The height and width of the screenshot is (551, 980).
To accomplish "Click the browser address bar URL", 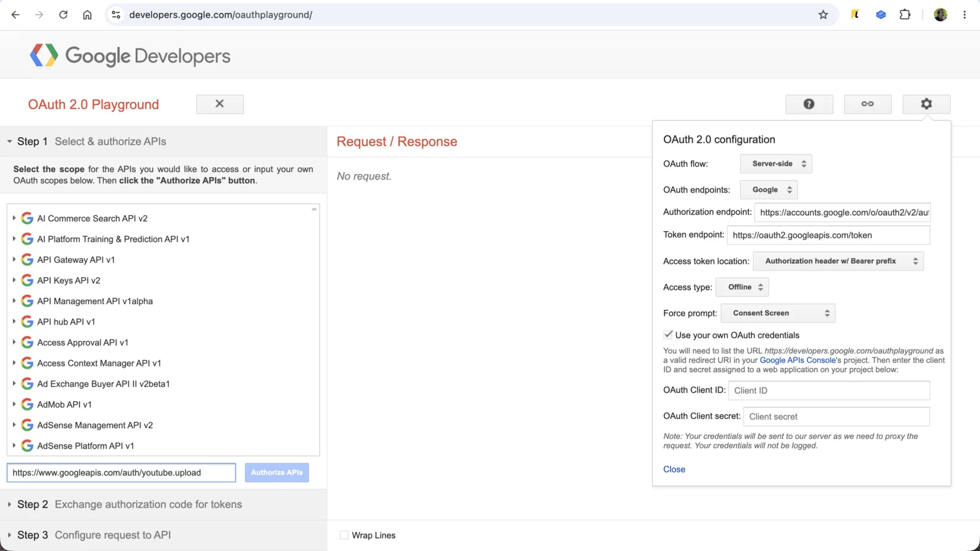I will (x=221, y=15).
